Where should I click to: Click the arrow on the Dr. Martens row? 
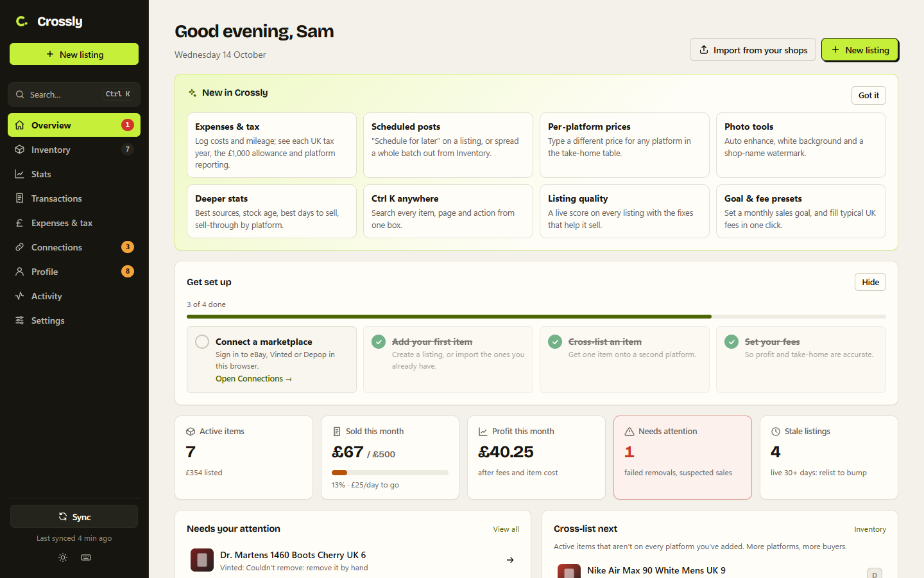pos(510,560)
